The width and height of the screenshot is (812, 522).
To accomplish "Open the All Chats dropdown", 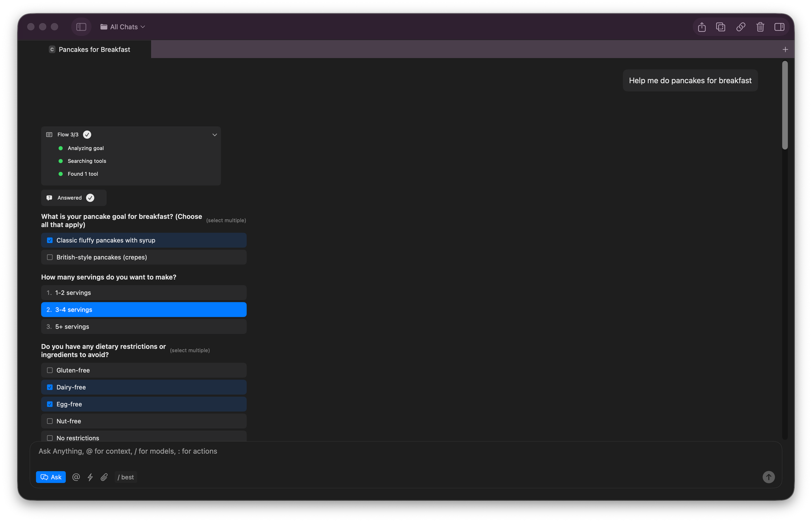I will pos(123,27).
